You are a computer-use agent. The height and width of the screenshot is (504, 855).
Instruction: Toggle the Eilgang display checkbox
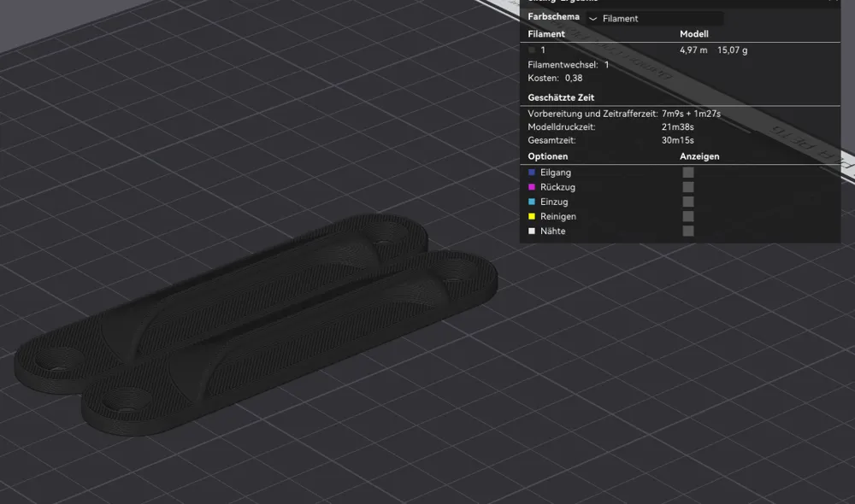pyautogui.click(x=688, y=173)
